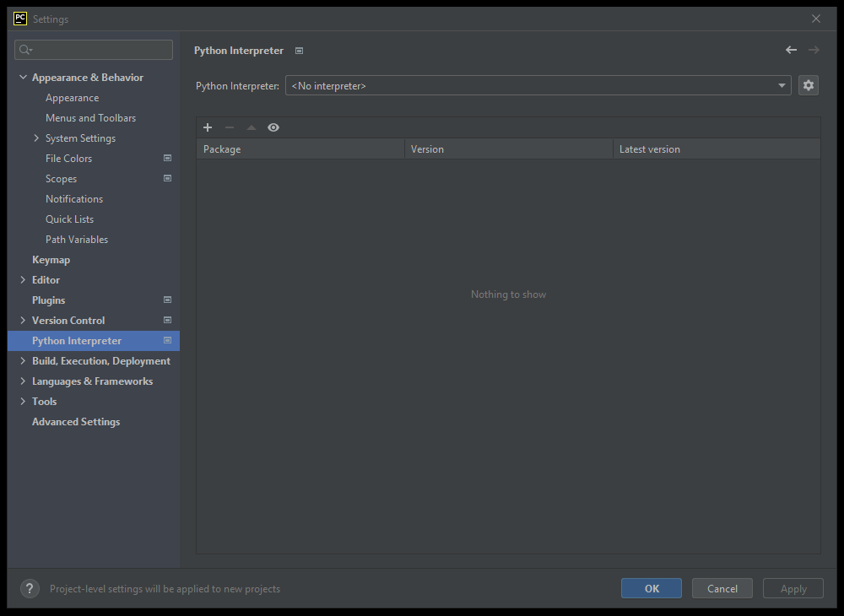Viewport: 844px width, 616px height.
Task: Open the Python Interpreter dropdown
Action: point(538,85)
